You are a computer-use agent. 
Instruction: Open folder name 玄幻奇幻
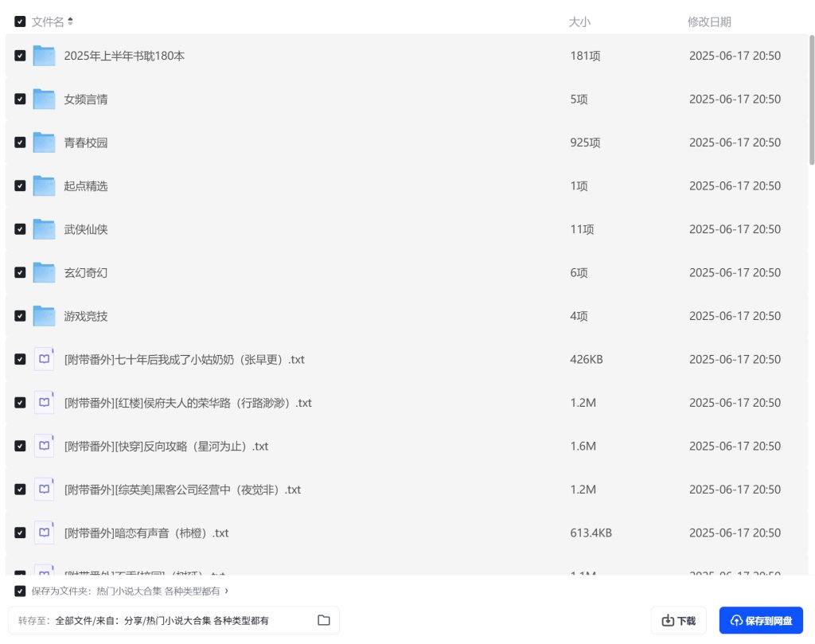click(x=86, y=273)
